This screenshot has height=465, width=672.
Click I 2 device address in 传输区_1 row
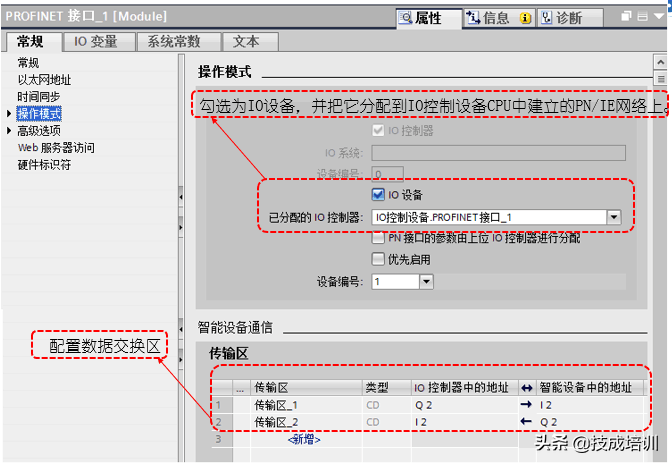pyautogui.click(x=546, y=405)
